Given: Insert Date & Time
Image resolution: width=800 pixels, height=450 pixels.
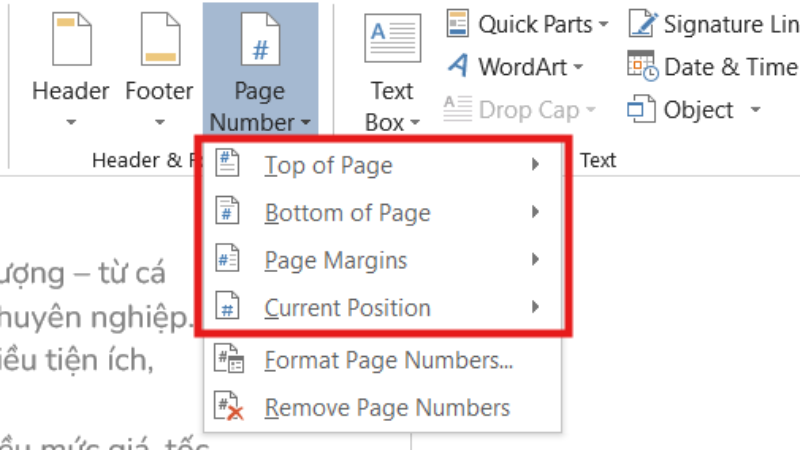Looking at the screenshot, I should click(x=641, y=67).
